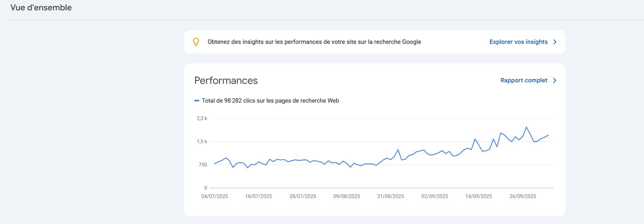Click the insights banner text about Google search
Image resolution: width=644 pixels, height=224 pixels.
tap(314, 42)
